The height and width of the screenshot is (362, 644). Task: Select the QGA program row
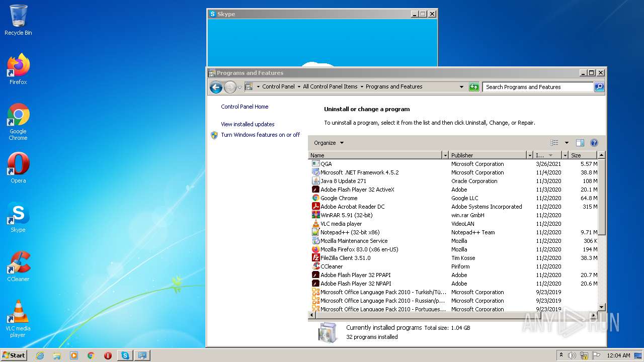(x=453, y=164)
